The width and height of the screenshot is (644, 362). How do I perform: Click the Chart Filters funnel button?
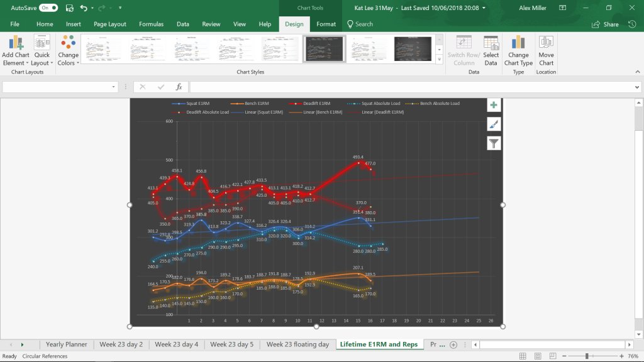pos(494,143)
